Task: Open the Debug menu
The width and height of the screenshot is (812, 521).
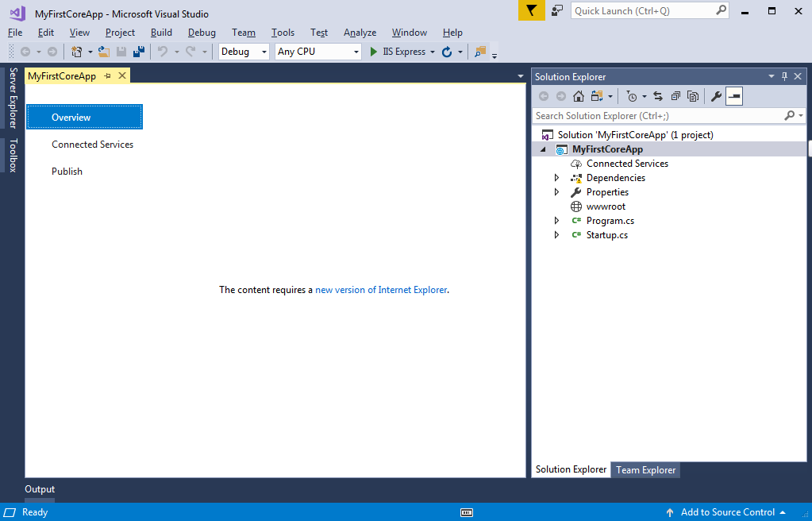Action: click(202, 33)
